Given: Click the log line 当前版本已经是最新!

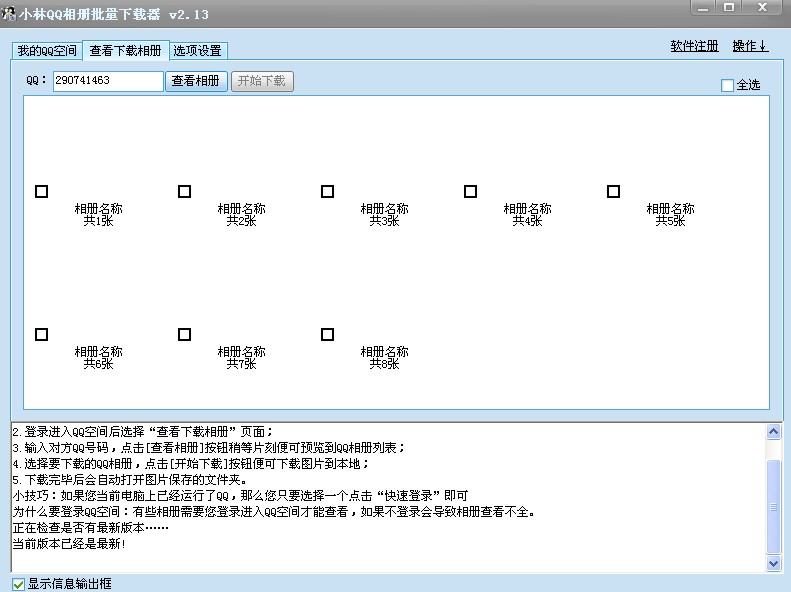Looking at the screenshot, I should 69,544.
